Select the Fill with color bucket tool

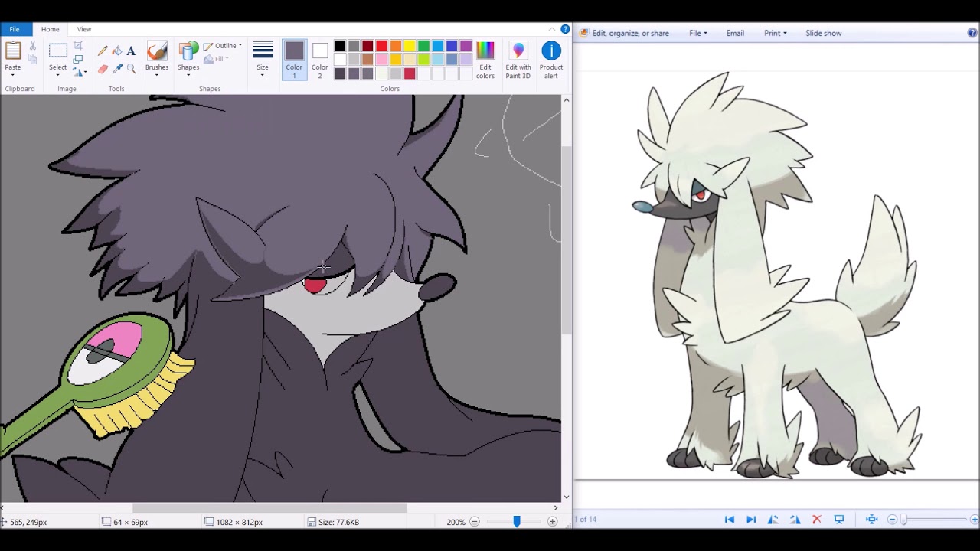click(x=117, y=51)
